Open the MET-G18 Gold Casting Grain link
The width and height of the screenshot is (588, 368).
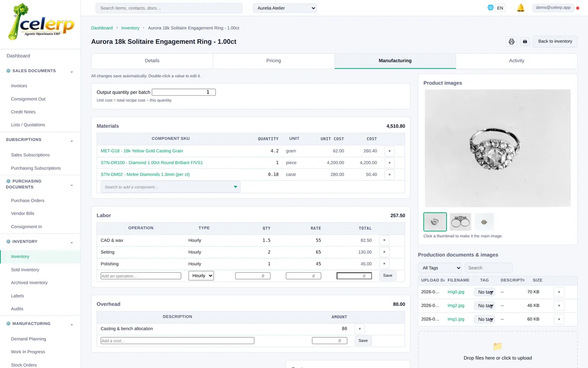tap(142, 151)
